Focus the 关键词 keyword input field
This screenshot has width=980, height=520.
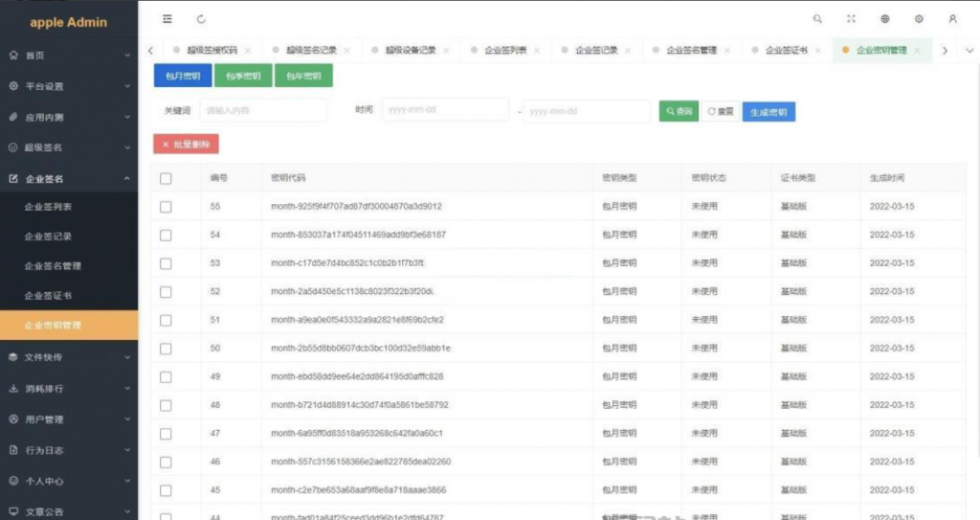click(x=263, y=111)
